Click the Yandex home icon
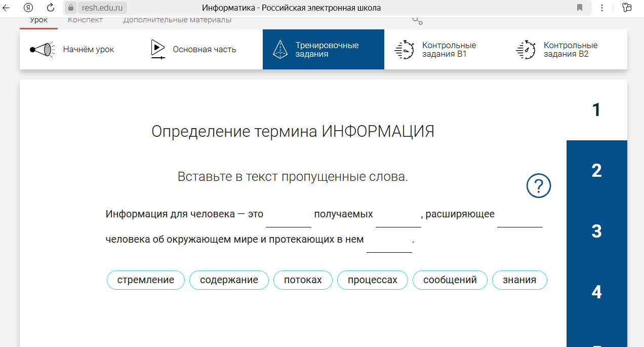This screenshot has width=644, height=347. coord(29,8)
